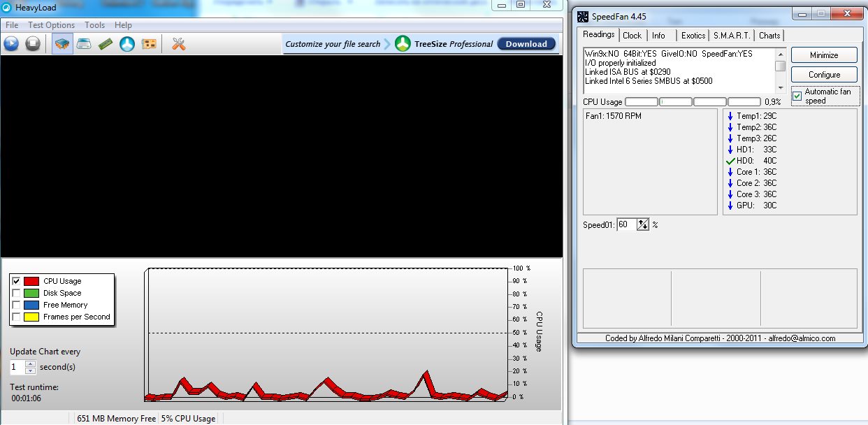
Task: Switch to the Exotics tab in SpeedFan
Action: (693, 36)
